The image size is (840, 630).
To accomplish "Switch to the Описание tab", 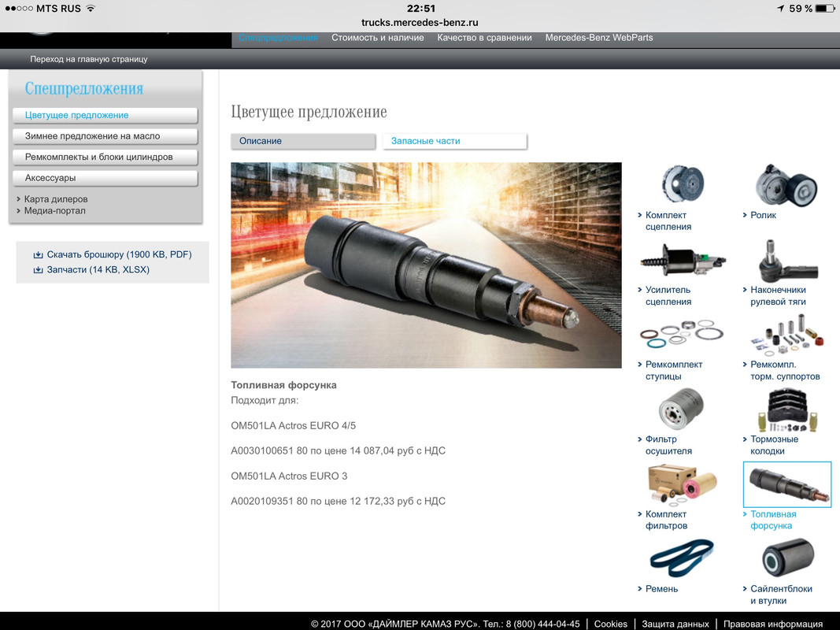I will point(303,141).
